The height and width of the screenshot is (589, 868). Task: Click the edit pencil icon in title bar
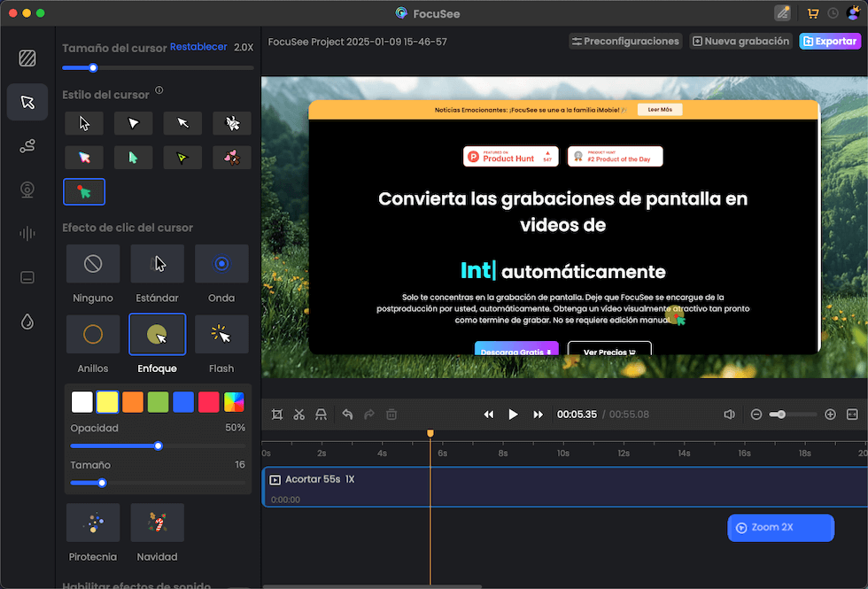783,13
